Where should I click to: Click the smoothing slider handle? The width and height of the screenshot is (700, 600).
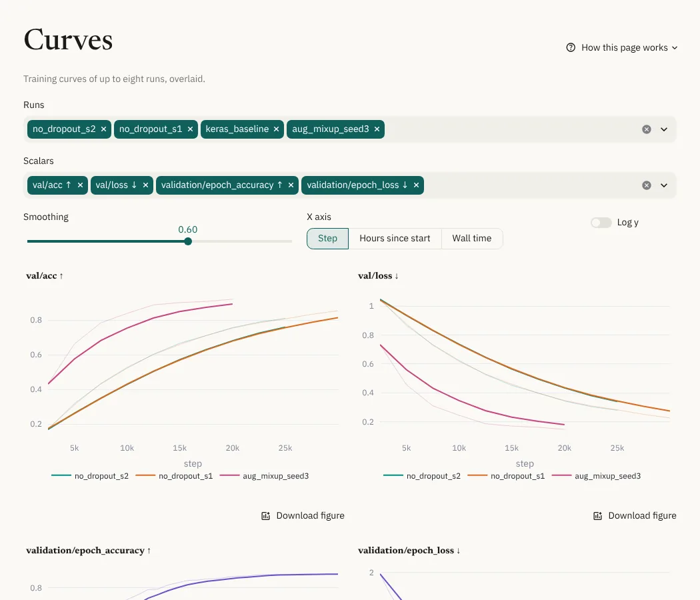188,241
